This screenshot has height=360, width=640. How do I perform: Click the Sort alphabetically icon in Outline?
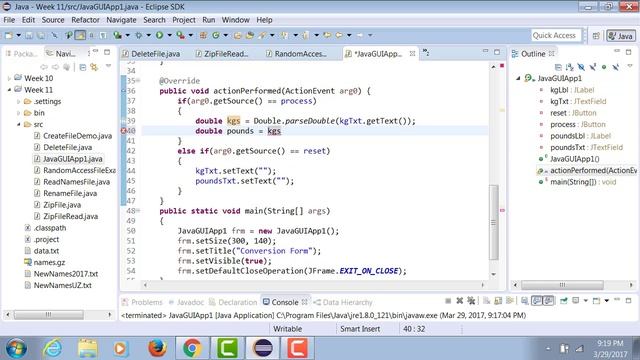569,67
